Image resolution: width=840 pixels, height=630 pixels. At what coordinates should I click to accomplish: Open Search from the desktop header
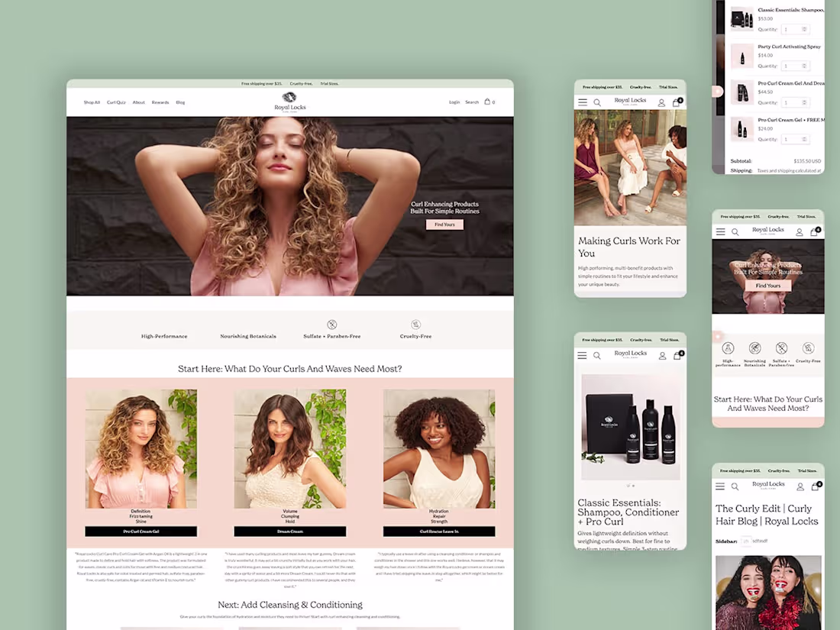pyautogui.click(x=472, y=102)
